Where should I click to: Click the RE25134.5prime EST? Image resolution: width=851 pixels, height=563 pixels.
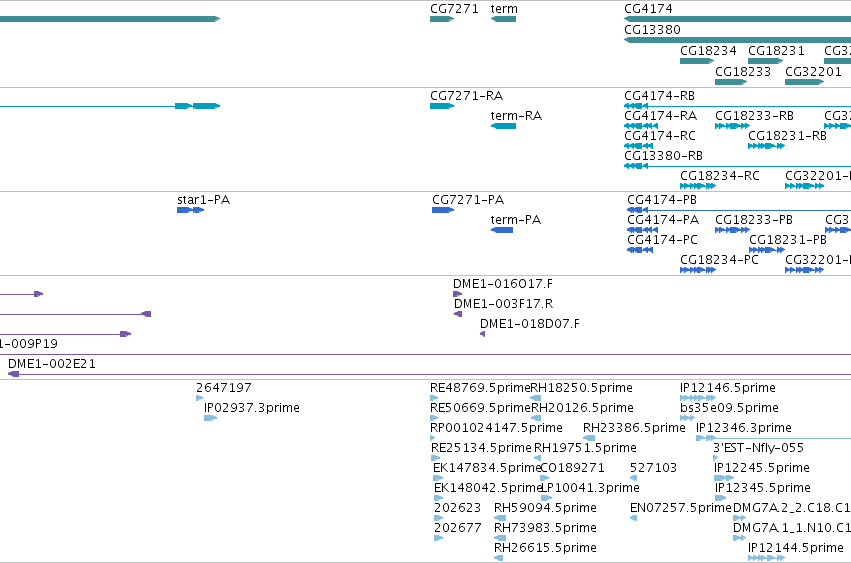point(435,458)
